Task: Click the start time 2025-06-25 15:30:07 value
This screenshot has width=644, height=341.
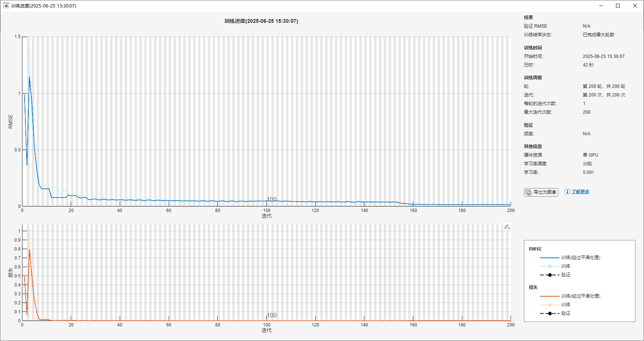Action: 604,56
